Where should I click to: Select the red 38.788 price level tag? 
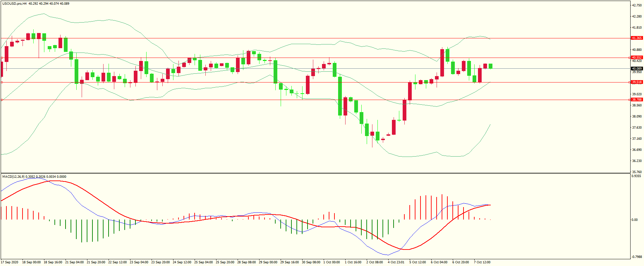(x=637, y=100)
